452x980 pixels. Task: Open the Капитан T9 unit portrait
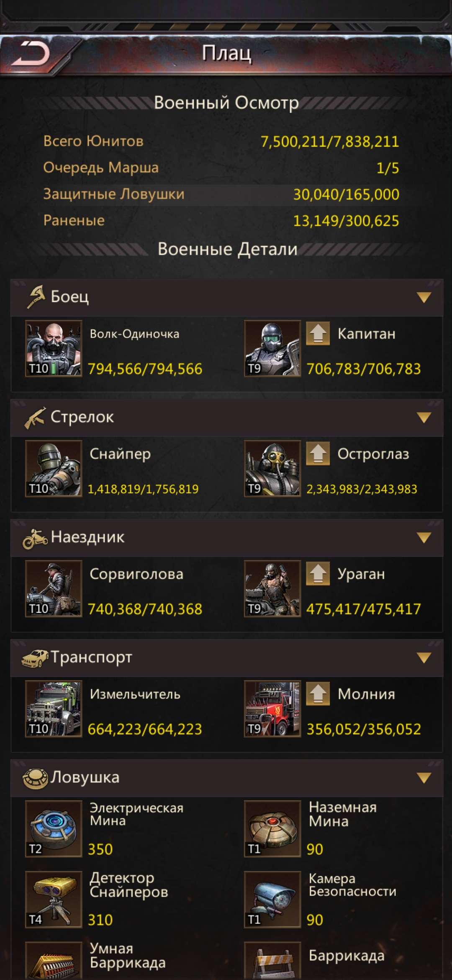(x=272, y=348)
